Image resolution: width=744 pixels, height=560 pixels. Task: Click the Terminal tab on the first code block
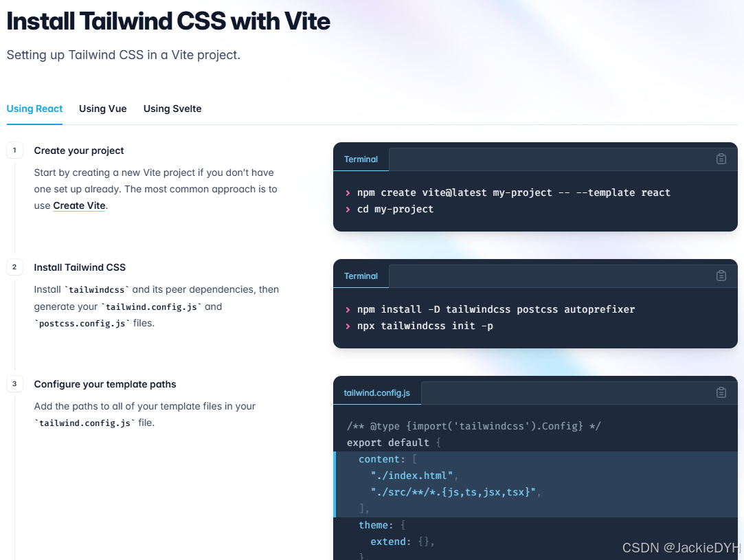[361, 158]
